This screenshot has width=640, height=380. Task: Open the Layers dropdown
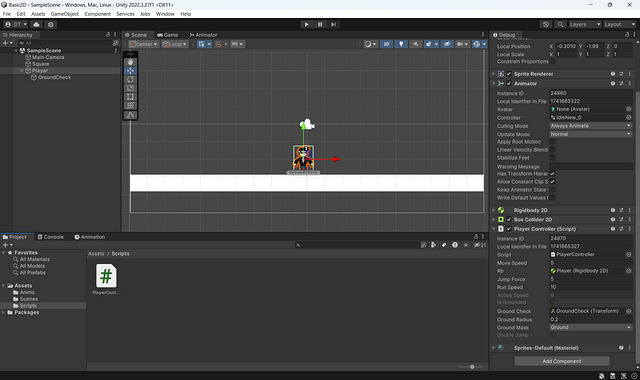[x=585, y=24]
